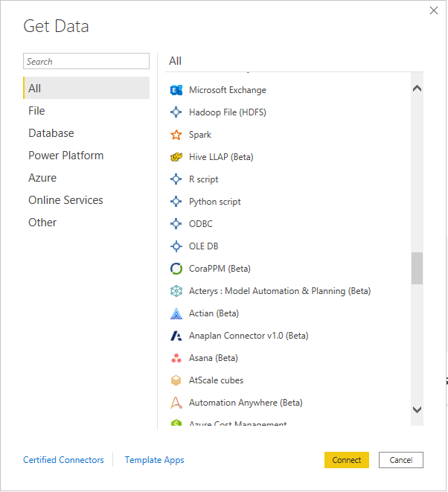Screen dimensions: 448x492
Task: Switch to the All category
Action: click(x=86, y=88)
